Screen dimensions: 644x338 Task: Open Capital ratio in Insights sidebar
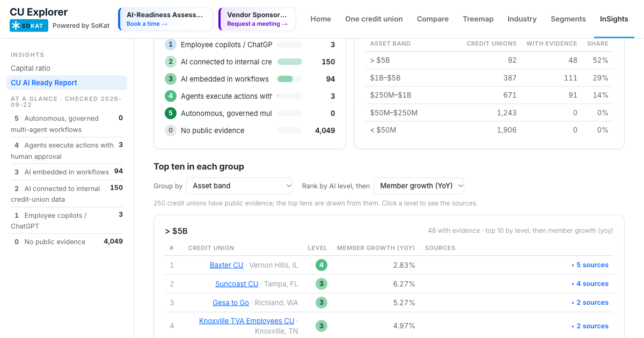coord(31,68)
